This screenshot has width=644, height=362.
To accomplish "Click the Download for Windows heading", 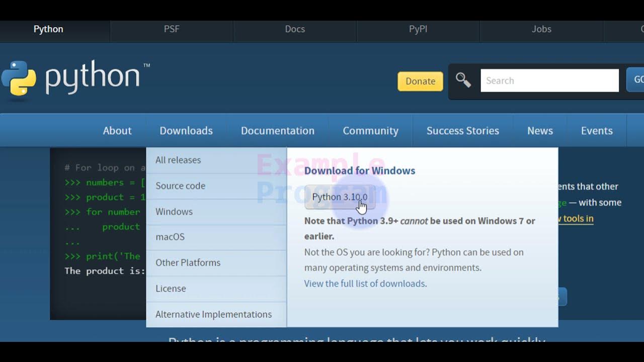I will coord(360,170).
